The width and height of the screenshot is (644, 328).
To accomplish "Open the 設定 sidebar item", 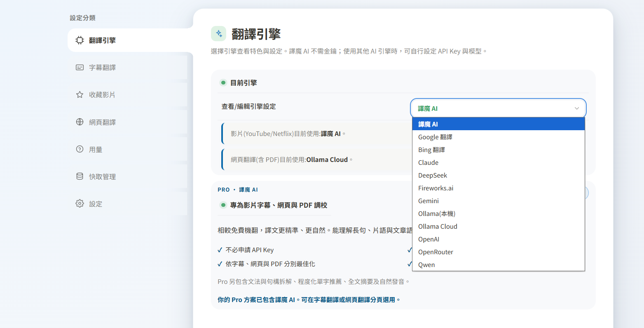I will 127,204.
